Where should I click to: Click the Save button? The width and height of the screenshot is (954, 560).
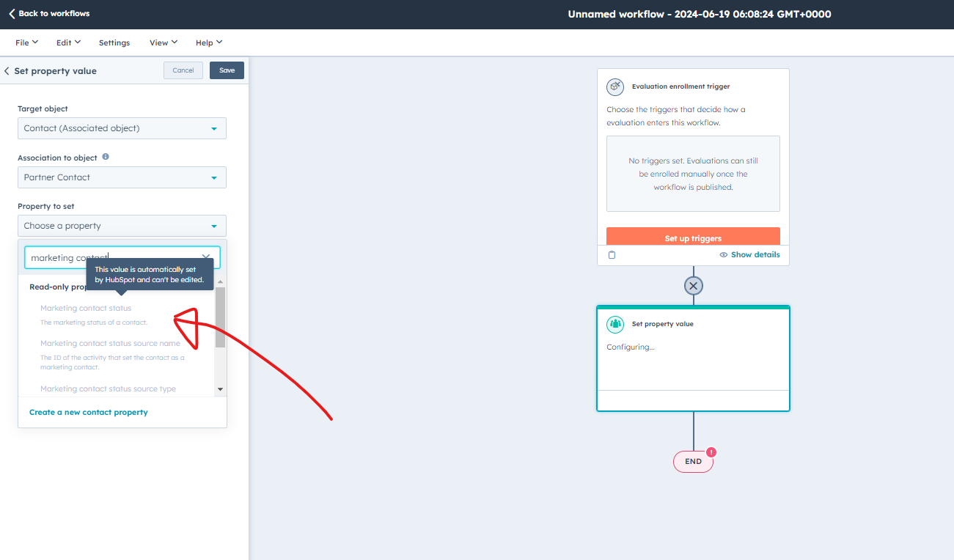226,70
